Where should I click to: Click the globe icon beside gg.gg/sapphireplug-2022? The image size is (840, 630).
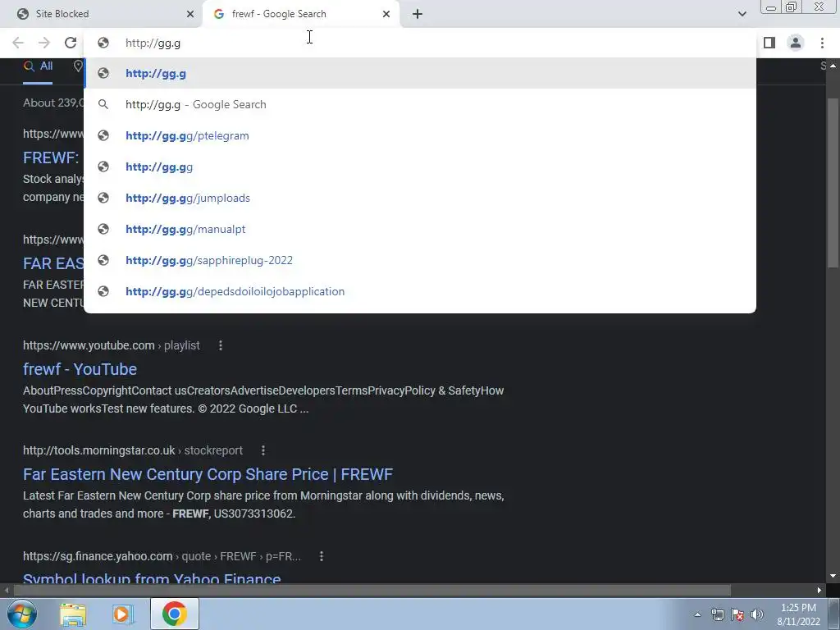tap(103, 260)
